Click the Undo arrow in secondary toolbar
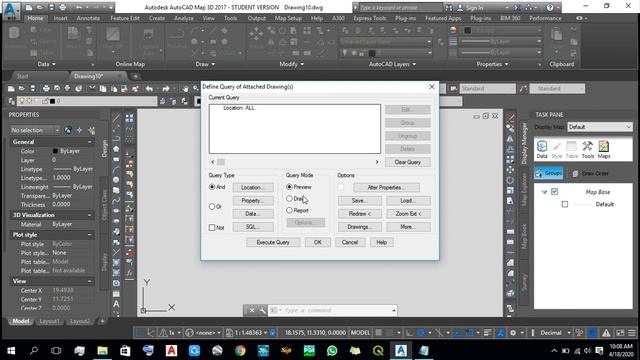Viewport: 640px width, 360px height. click(x=149, y=89)
